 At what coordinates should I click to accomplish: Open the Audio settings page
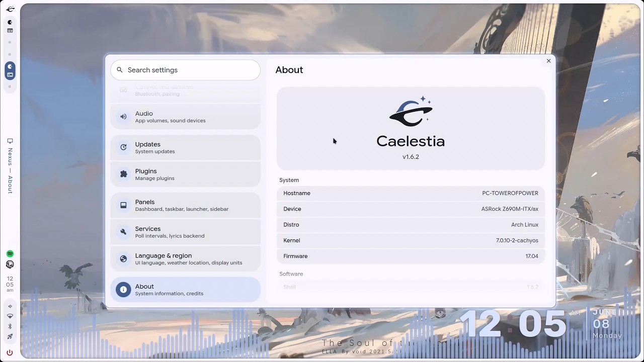[185, 117]
